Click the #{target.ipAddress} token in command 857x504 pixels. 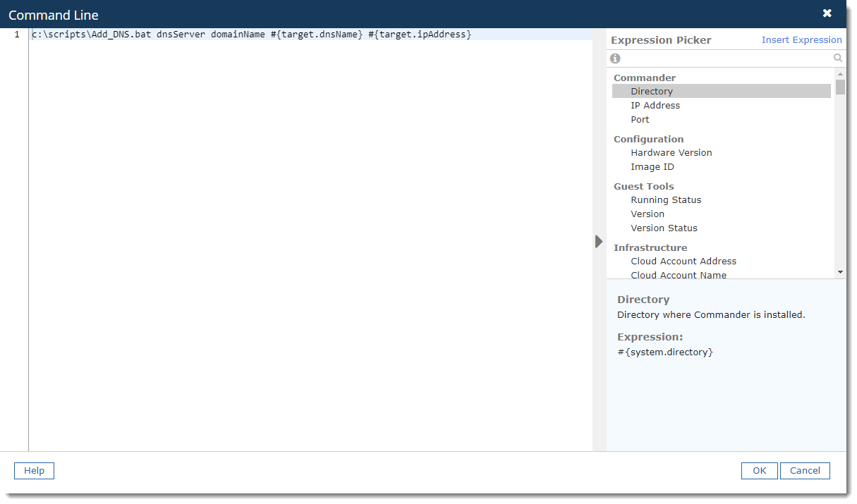420,35
